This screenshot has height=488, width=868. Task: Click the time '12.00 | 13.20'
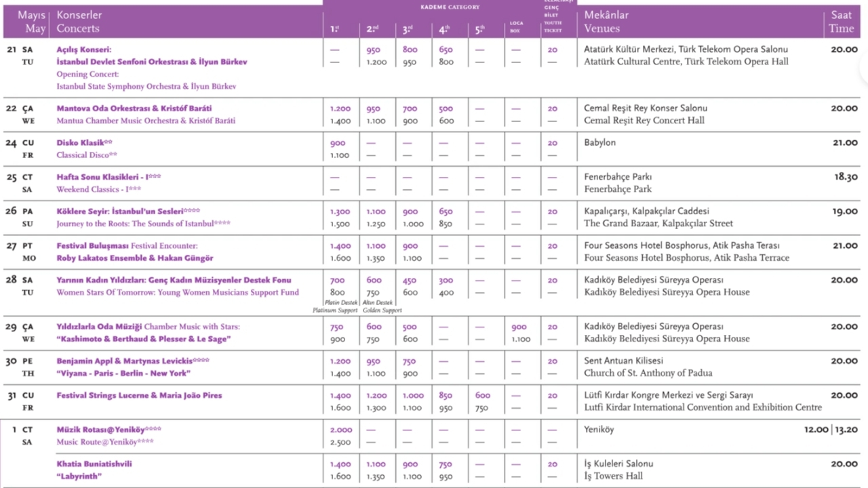click(x=831, y=430)
